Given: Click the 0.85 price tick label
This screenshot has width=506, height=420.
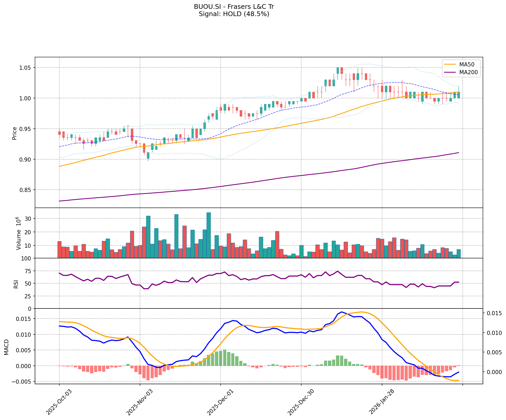Looking at the screenshot, I should pyautogui.click(x=25, y=190).
